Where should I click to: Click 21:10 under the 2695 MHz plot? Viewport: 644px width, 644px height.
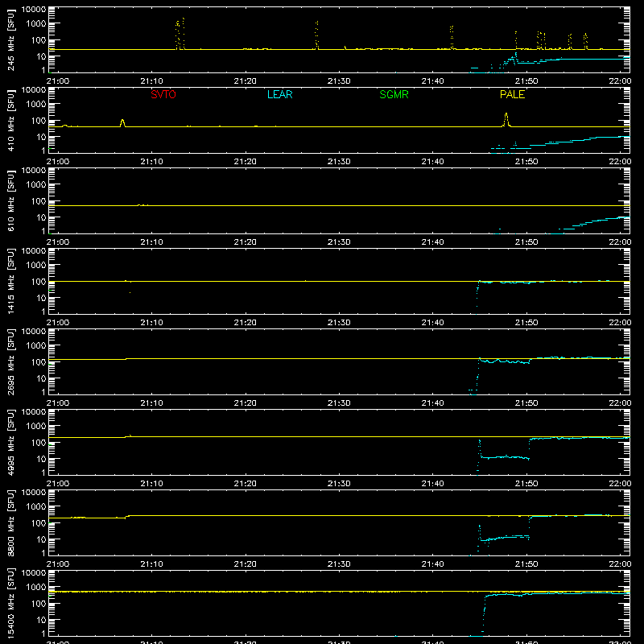pos(151,403)
